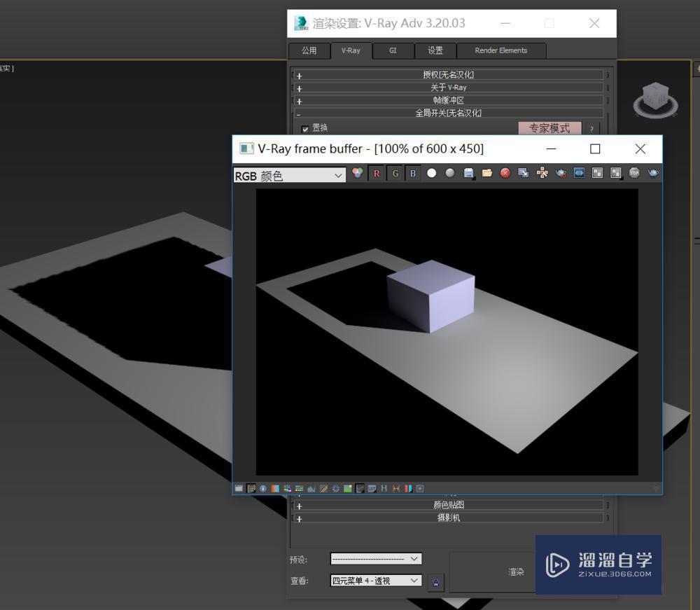Open the RGB 颜色 channel dropdown
Screen dimensions: 700x610
tap(289, 175)
